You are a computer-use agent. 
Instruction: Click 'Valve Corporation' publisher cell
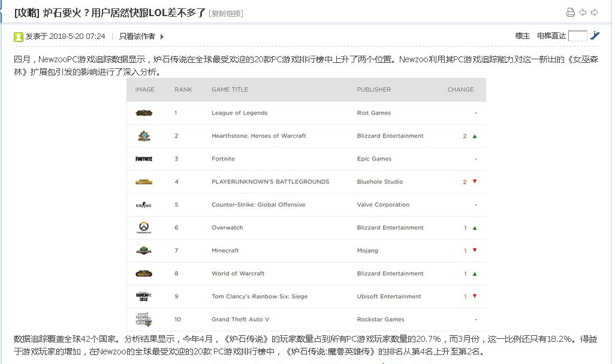click(383, 205)
